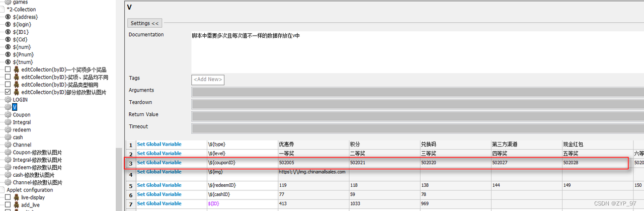
Task: Click the live-display test case robot icon
Action: point(17,197)
